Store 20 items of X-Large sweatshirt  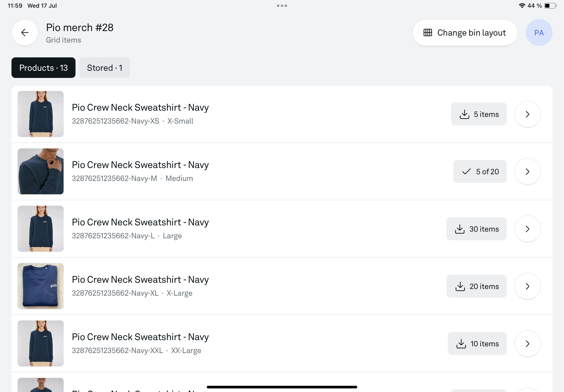click(x=476, y=286)
